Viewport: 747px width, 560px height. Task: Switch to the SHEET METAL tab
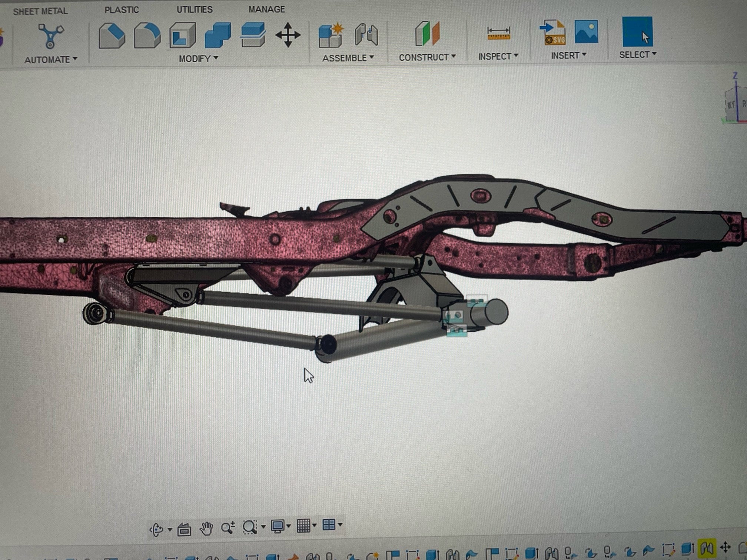coord(40,11)
